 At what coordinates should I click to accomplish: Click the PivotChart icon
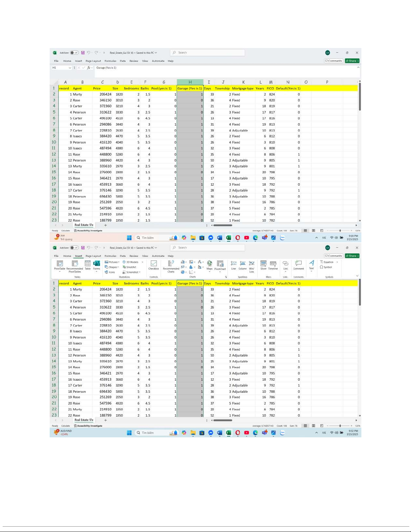[x=220, y=264]
